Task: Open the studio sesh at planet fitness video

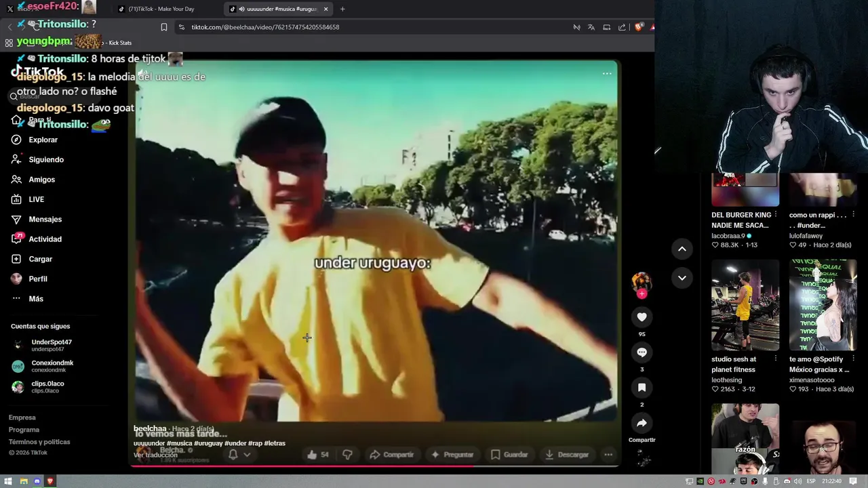Action: [745, 304]
